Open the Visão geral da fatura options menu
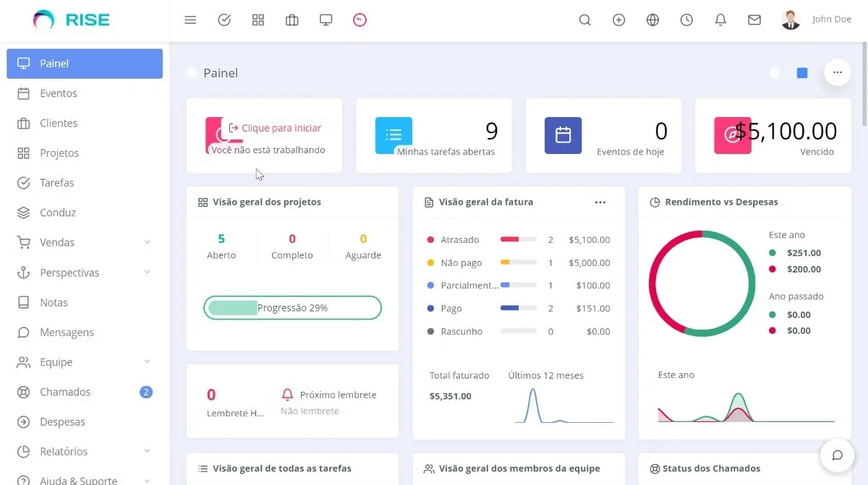Screen dimensions: 868x485 [600, 202]
